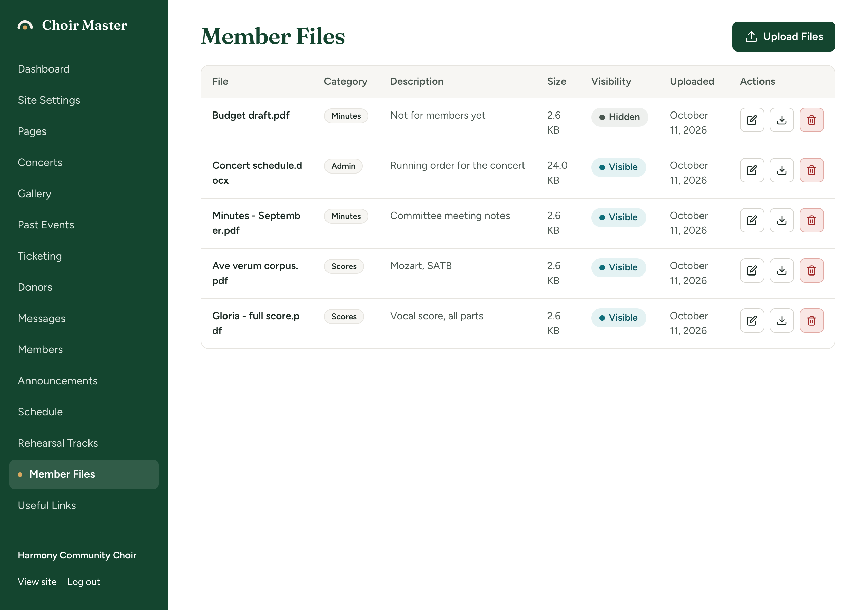The width and height of the screenshot is (868, 610).
Task: Download Concert schedule.docx
Action: click(782, 170)
